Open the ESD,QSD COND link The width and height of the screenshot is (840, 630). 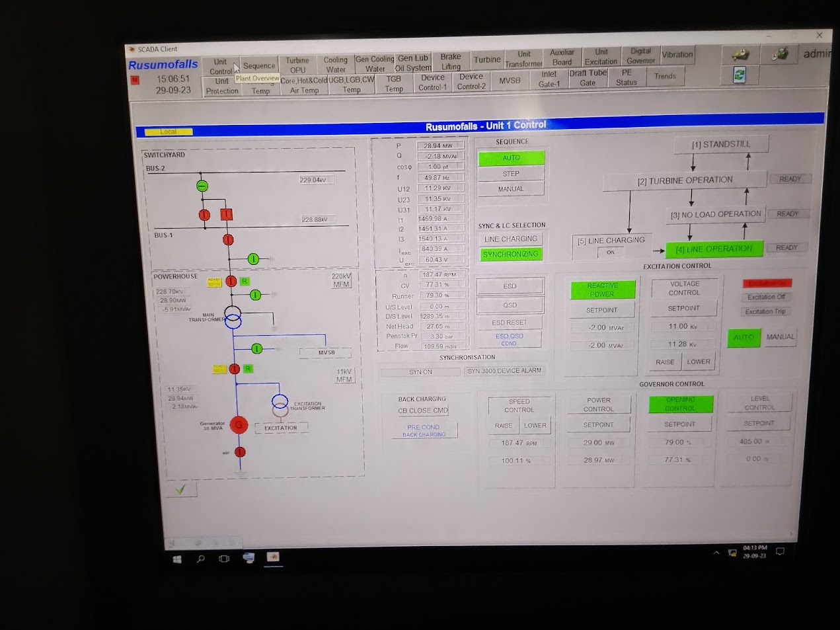509,339
